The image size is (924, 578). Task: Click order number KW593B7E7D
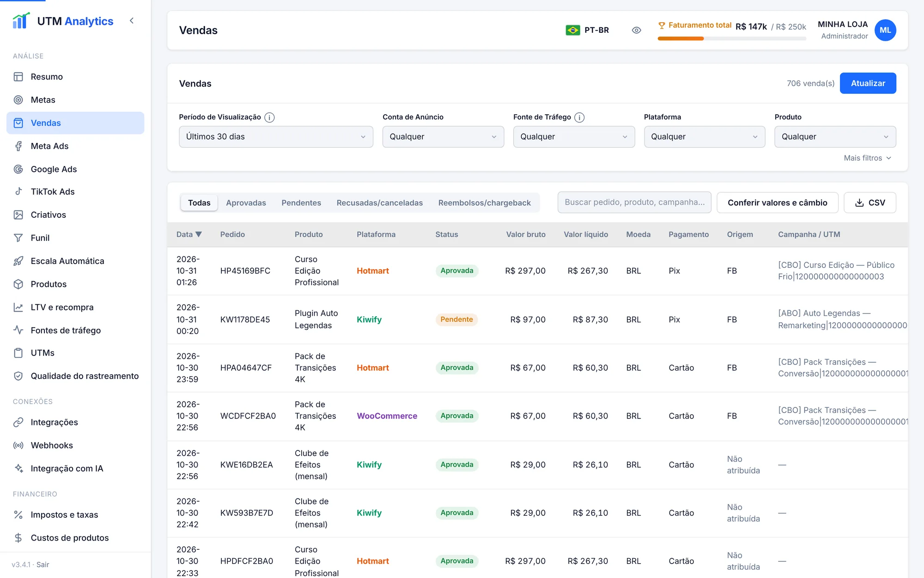pos(247,513)
